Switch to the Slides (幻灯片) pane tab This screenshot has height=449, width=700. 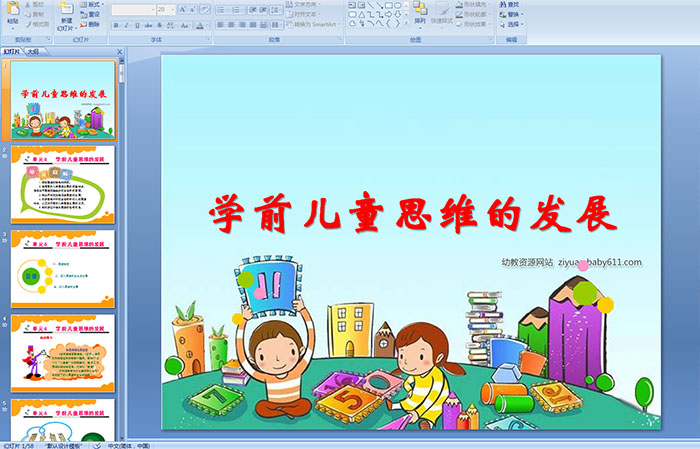click(x=11, y=52)
